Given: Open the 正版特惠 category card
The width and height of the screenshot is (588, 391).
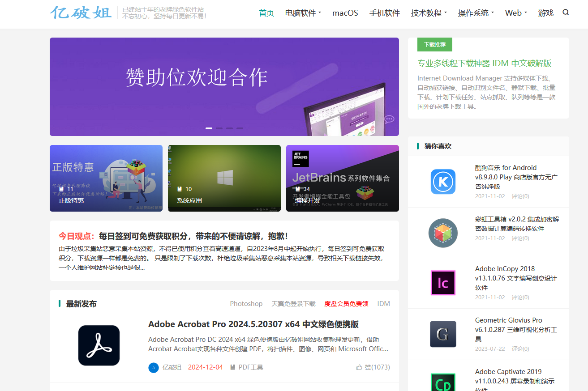Looking at the screenshot, I should pos(106,178).
